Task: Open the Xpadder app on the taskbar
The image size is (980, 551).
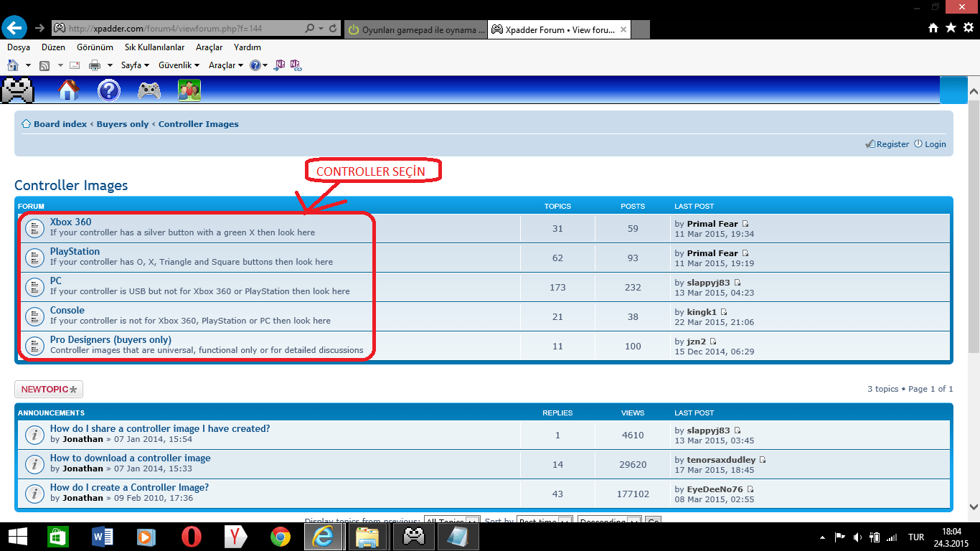Action: (x=414, y=537)
